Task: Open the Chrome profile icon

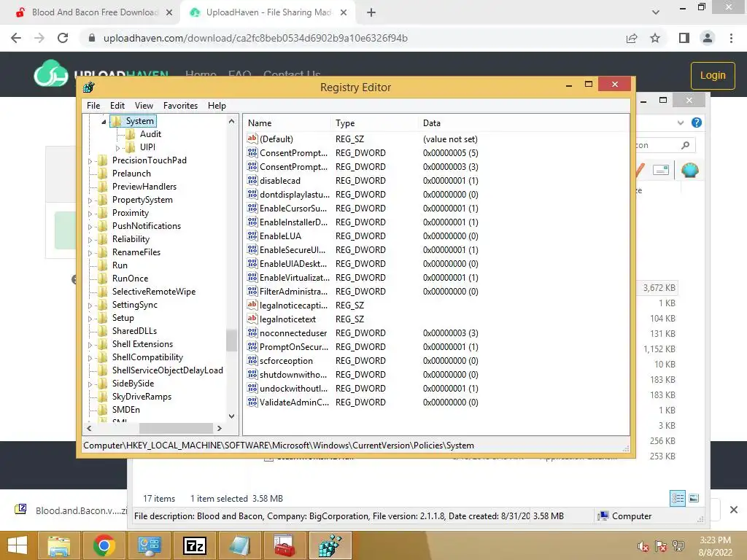Action: (708, 38)
